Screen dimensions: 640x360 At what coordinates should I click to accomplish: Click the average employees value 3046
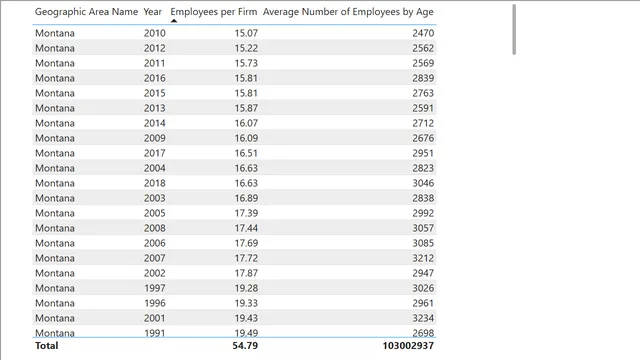click(423, 183)
